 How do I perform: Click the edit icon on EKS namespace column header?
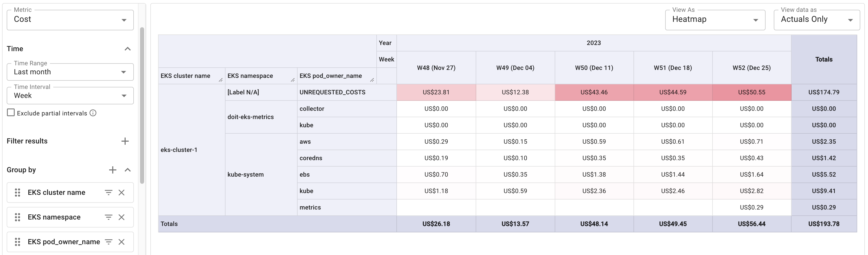point(293,80)
